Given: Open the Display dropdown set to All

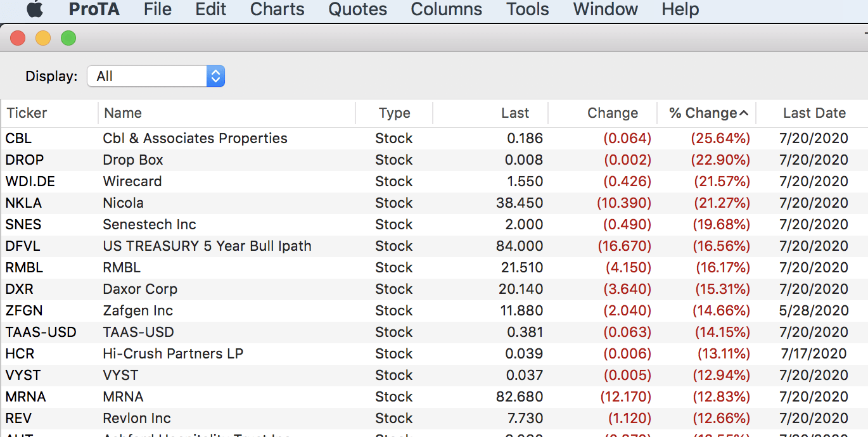Looking at the screenshot, I should [156, 76].
